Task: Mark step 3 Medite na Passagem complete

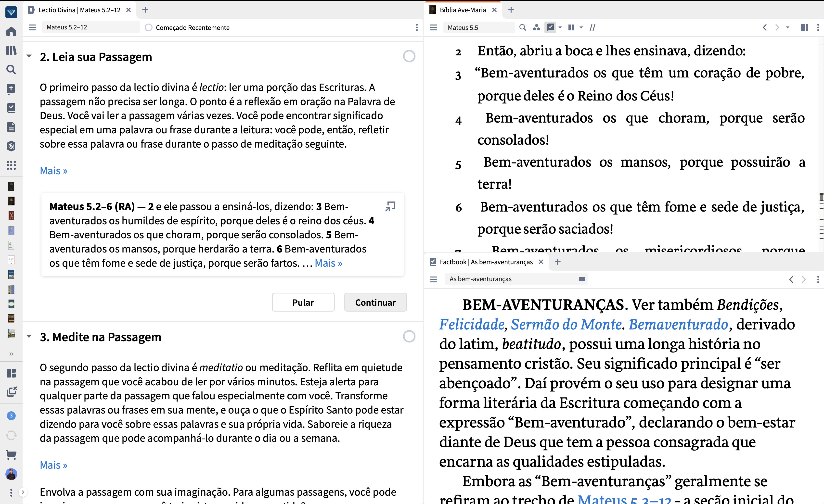Action: 409,336
